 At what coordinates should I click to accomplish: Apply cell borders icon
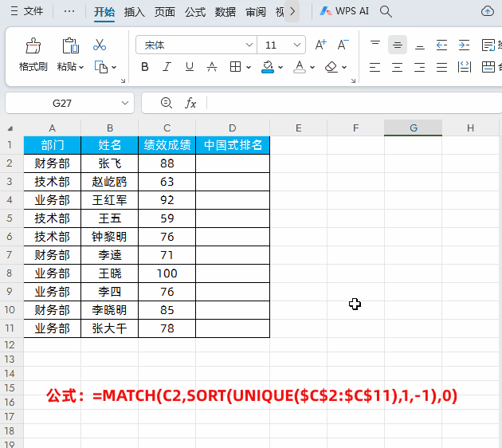[235, 67]
